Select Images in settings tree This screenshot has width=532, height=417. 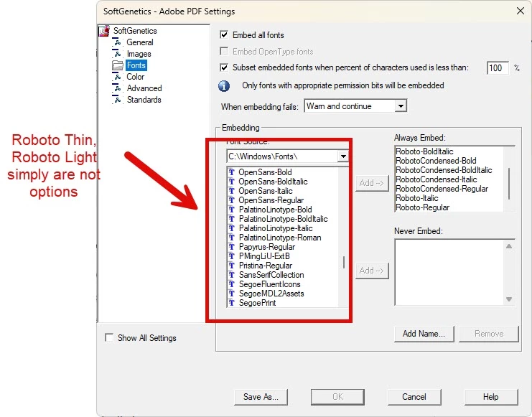coord(139,54)
